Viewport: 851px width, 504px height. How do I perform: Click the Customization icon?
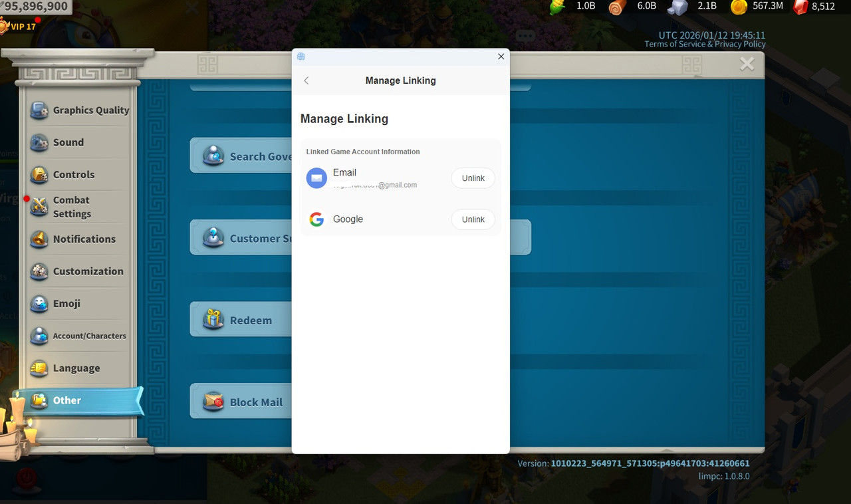click(x=39, y=271)
